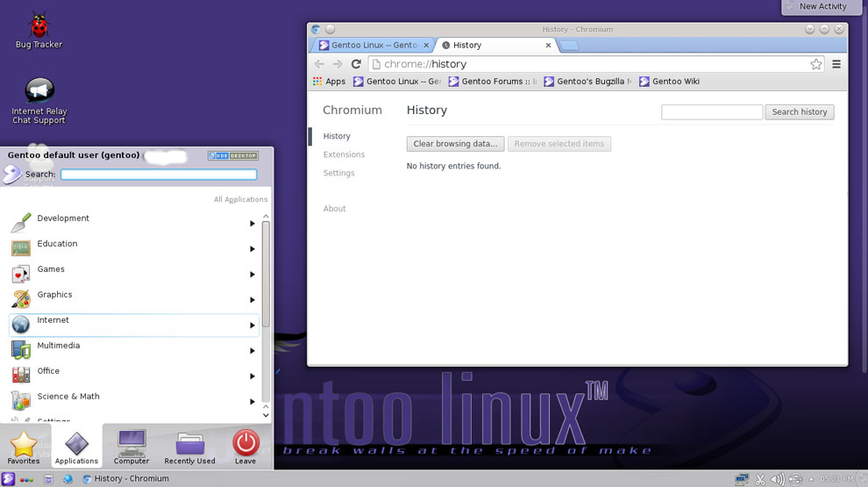Viewport: 868px width, 487px height.
Task: Open network monitor tray icon
Action: pos(742,479)
